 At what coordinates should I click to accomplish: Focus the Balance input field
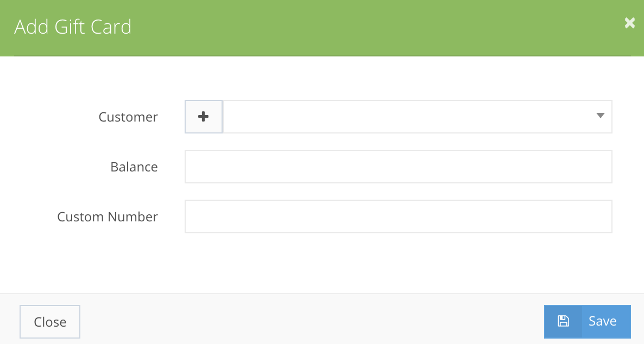coord(398,167)
